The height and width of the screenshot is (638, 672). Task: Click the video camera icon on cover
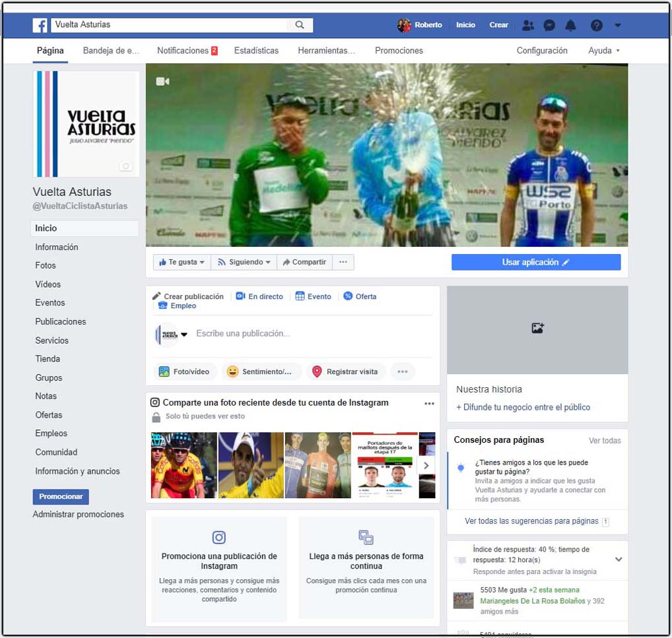coord(162,81)
